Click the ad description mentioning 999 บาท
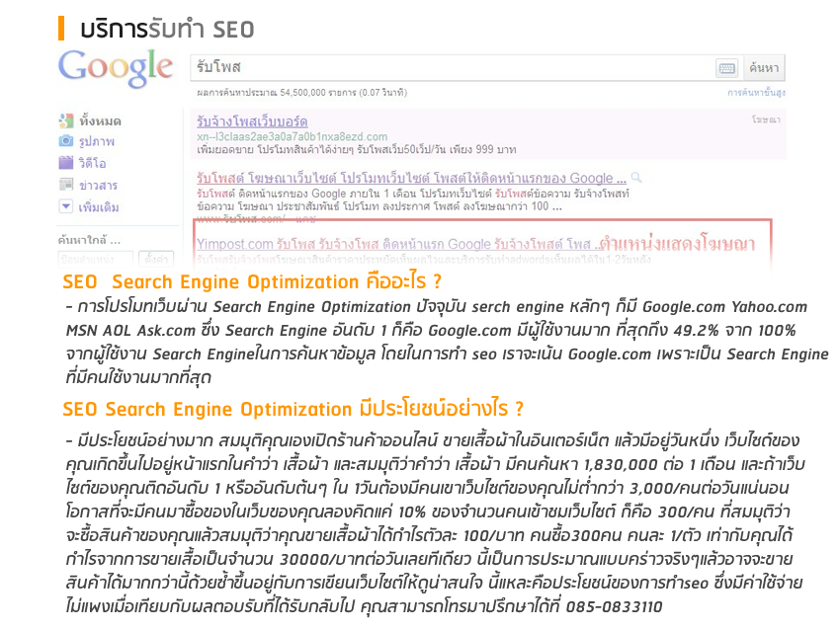Screen dimensions: 840x630 click(356, 149)
